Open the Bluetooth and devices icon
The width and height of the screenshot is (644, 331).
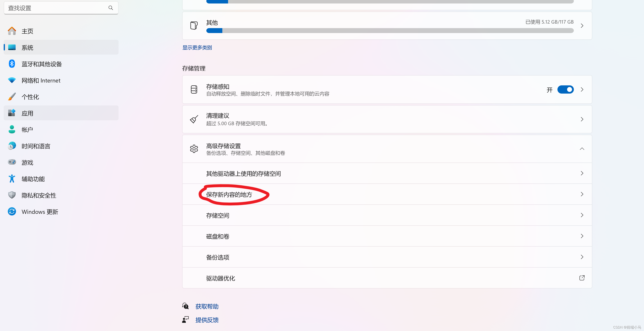point(12,64)
